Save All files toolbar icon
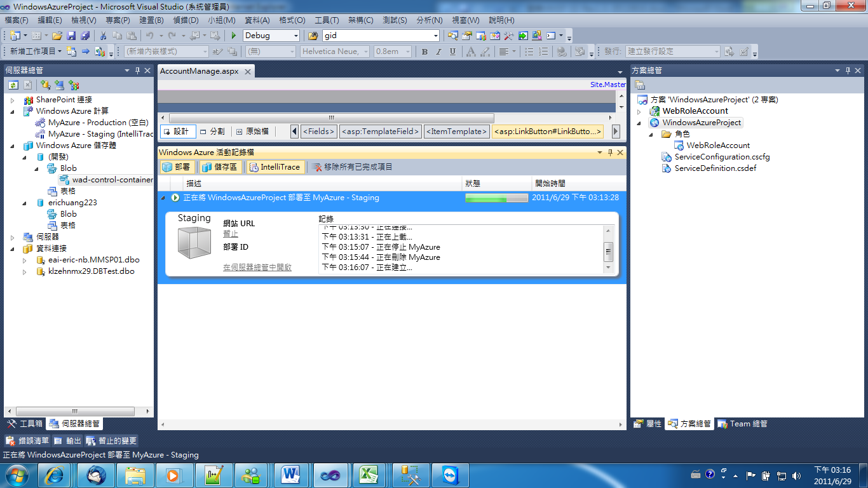 point(85,36)
